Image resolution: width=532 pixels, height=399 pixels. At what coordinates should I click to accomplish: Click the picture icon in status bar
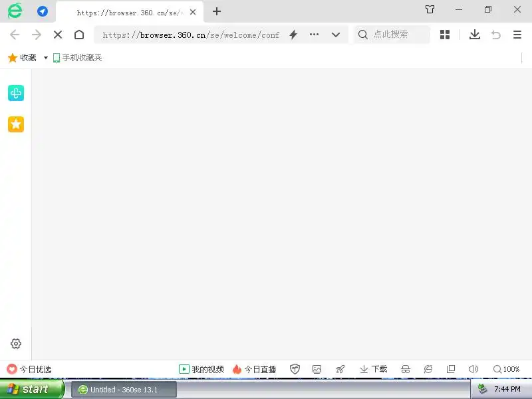tap(317, 369)
